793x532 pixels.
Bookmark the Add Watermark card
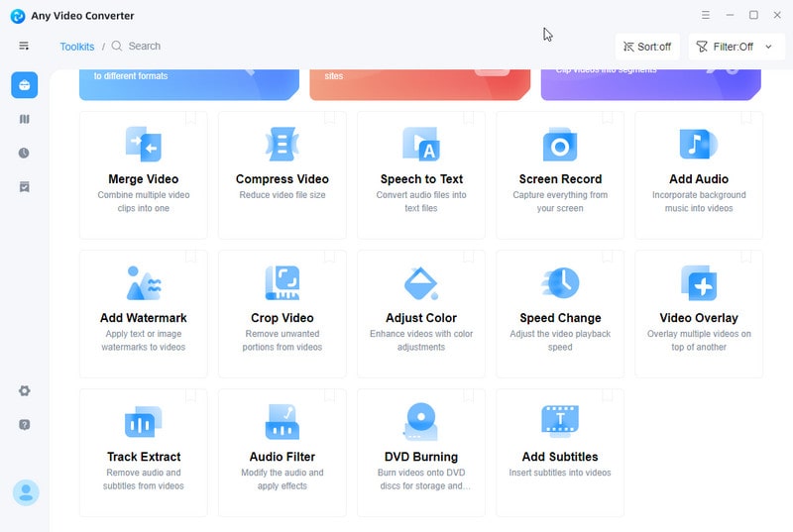pos(190,257)
